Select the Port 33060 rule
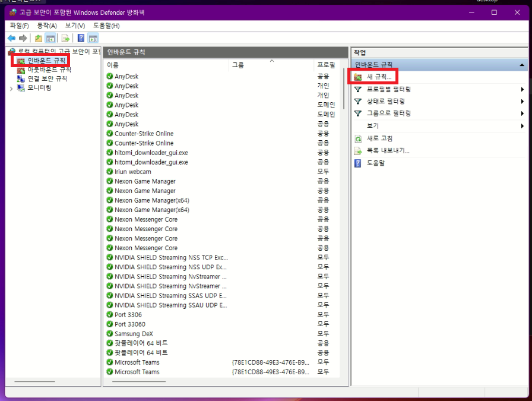Screen dimensions: 532x401 tap(223, 324)
